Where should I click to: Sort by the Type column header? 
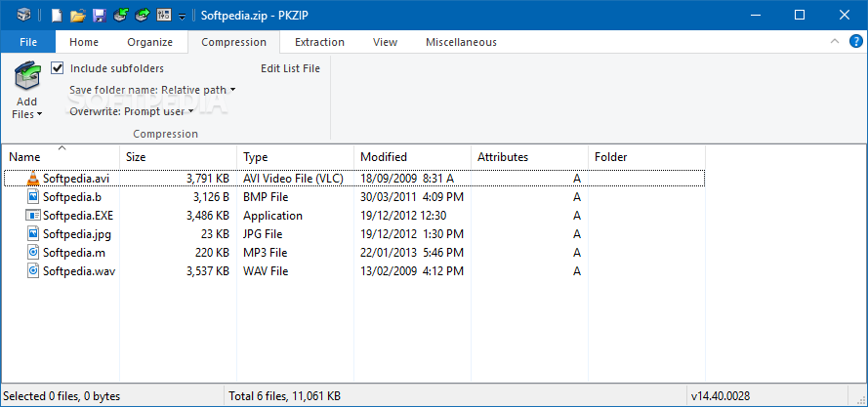click(x=296, y=157)
